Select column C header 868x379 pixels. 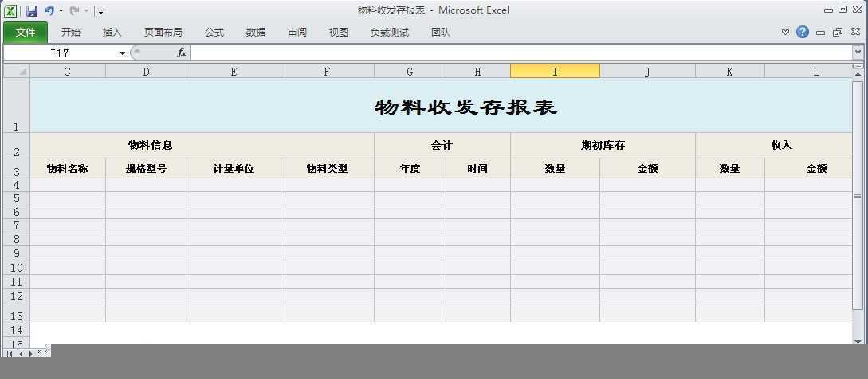[x=68, y=72]
